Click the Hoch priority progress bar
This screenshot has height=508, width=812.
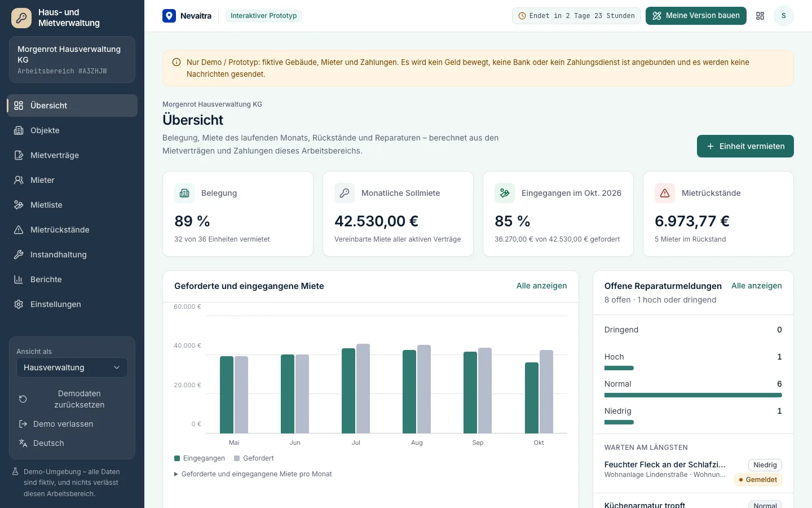pyautogui.click(x=619, y=368)
